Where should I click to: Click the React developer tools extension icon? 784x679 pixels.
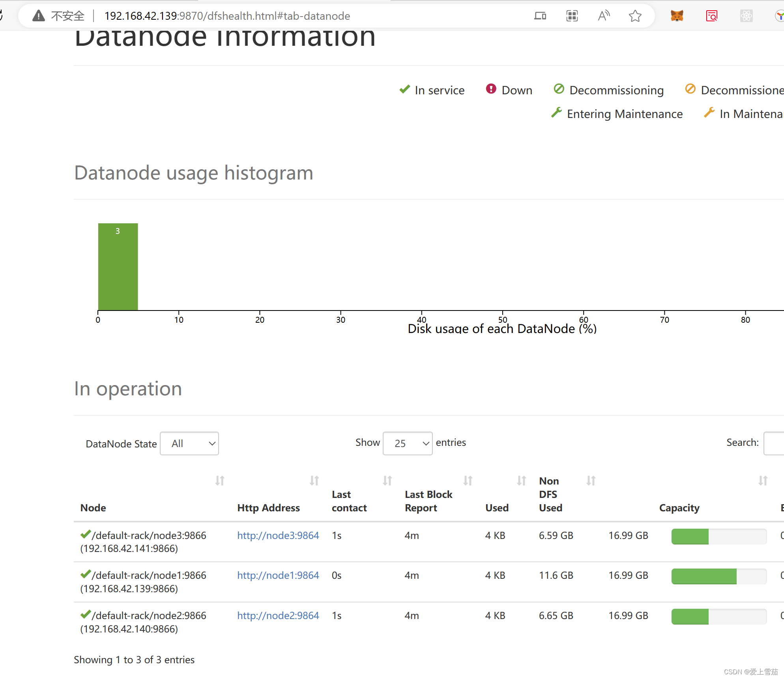coord(746,16)
